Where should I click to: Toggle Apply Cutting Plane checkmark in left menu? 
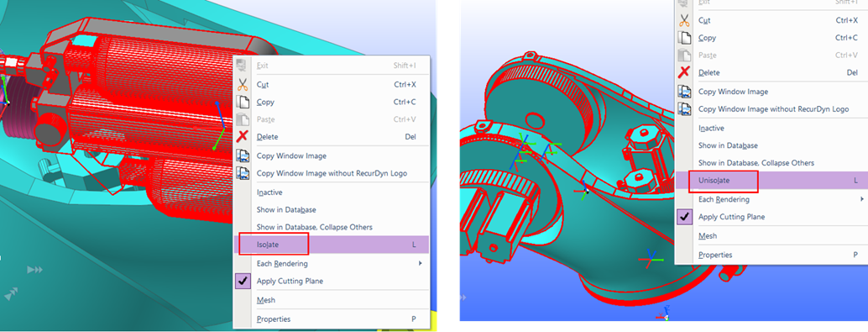(243, 281)
